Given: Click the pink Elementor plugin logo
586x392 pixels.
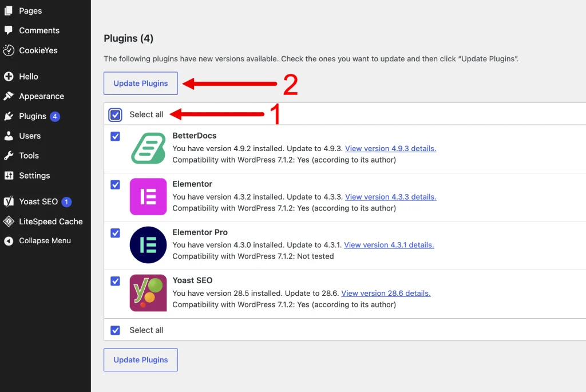Looking at the screenshot, I should click(x=148, y=196).
